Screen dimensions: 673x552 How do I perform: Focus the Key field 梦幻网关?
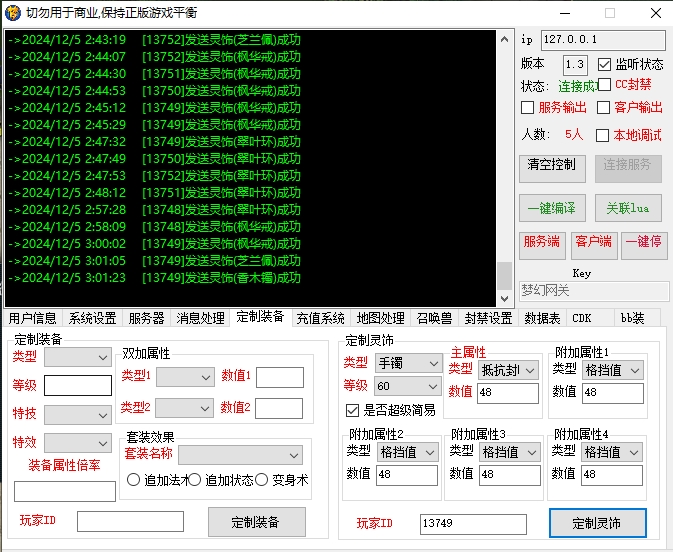(594, 291)
